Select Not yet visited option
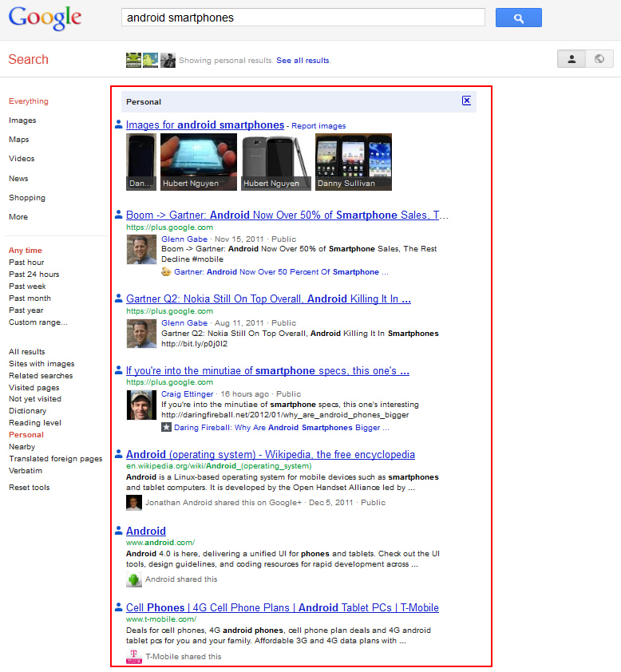Viewport: 621px width, 672px height. pyautogui.click(x=34, y=399)
